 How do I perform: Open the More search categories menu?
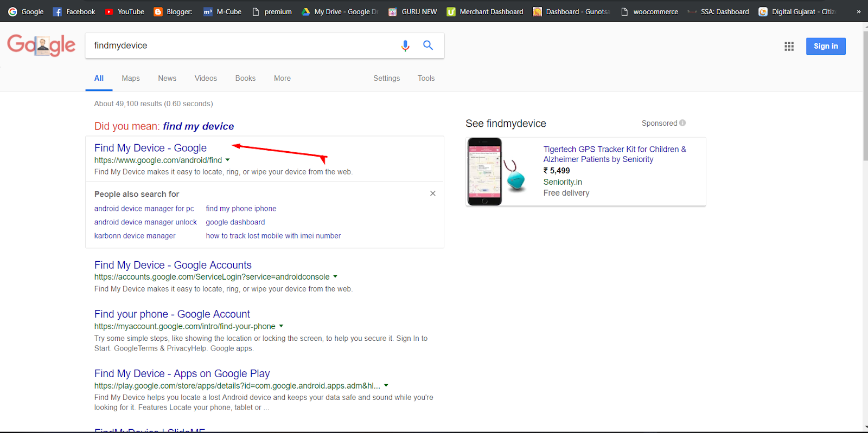[x=282, y=79]
